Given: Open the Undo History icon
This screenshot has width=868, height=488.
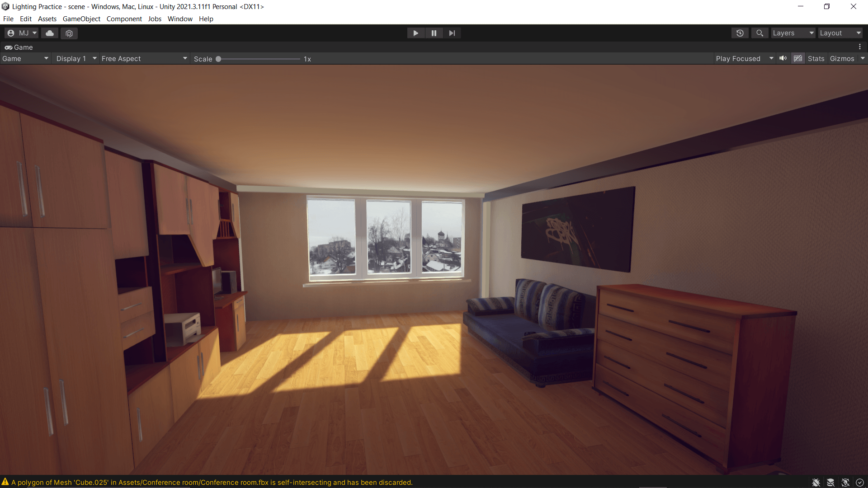Looking at the screenshot, I should [740, 33].
